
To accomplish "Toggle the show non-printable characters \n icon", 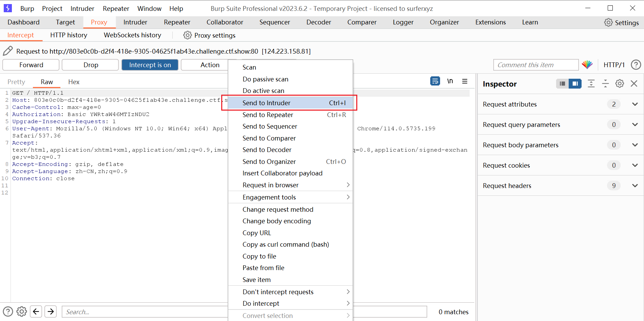I will pyautogui.click(x=450, y=81).
